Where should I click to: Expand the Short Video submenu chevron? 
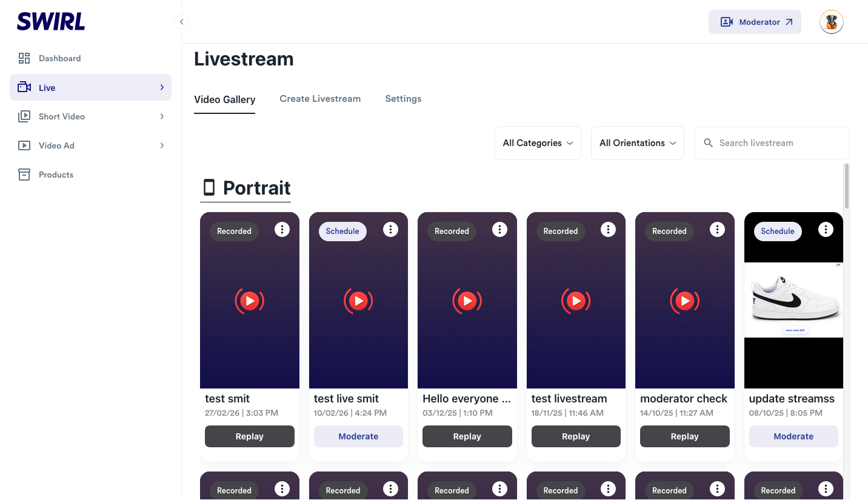tap(162, 116)
